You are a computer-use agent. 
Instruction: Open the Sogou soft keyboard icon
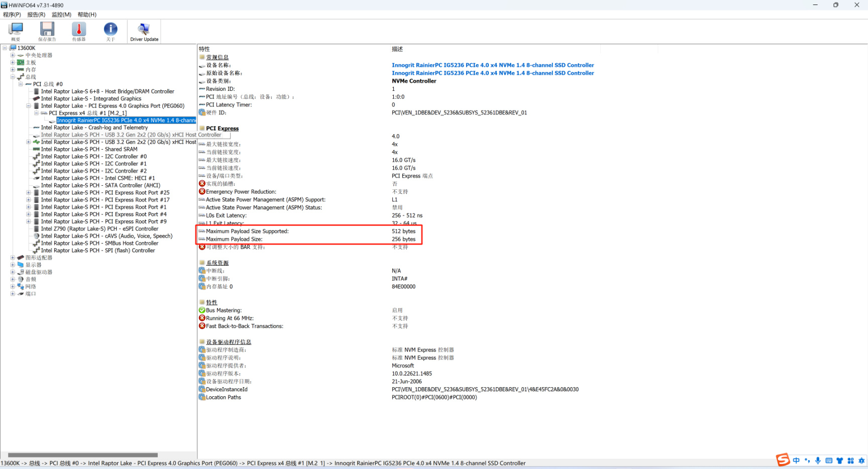pos(829,460)
